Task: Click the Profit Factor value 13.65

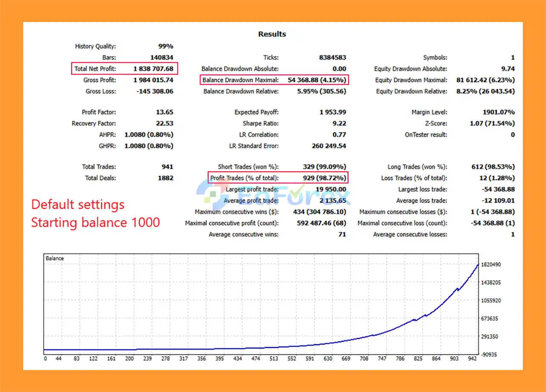Action: point(165,112)
